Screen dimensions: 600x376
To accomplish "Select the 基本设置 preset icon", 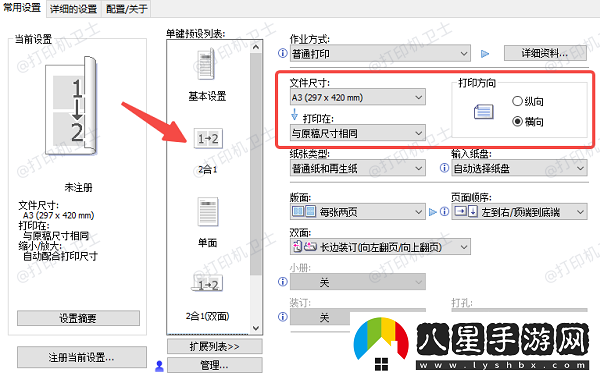I will [x=207, y=64].
